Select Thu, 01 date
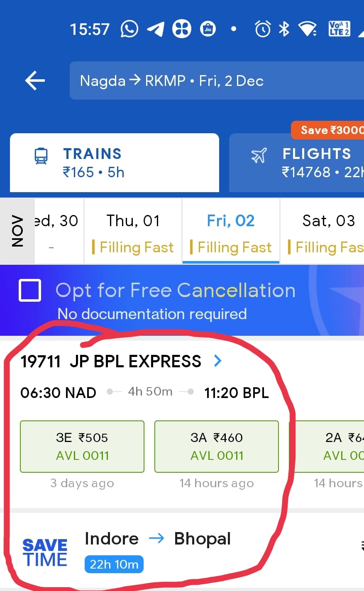Viewport: 364px width, 591px height. tap(133, 232)
